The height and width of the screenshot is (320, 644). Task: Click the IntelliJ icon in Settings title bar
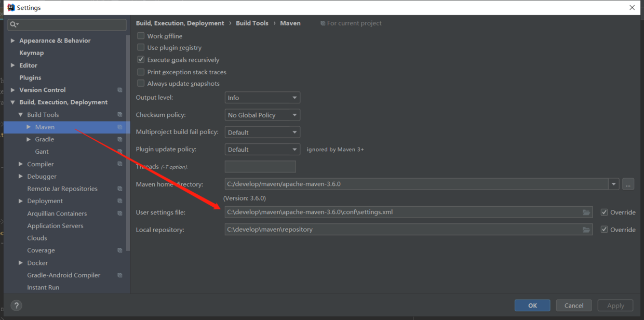[11, 8]
